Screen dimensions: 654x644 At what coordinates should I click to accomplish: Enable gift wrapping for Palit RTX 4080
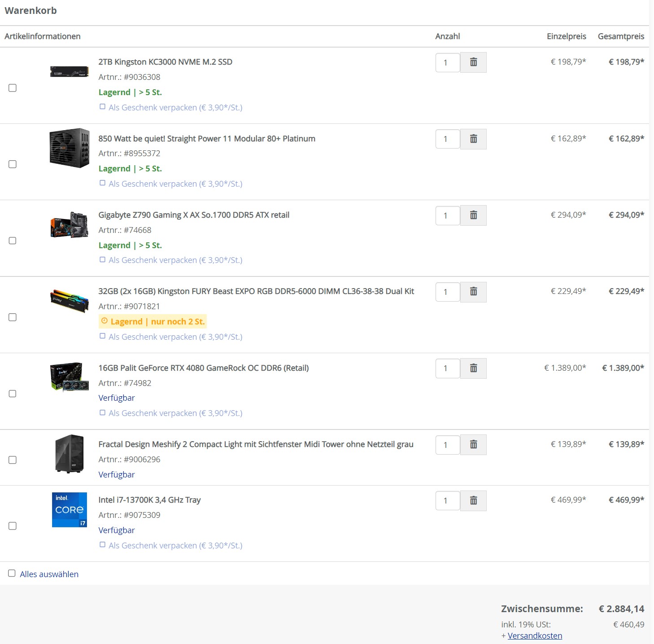point(103,412)
